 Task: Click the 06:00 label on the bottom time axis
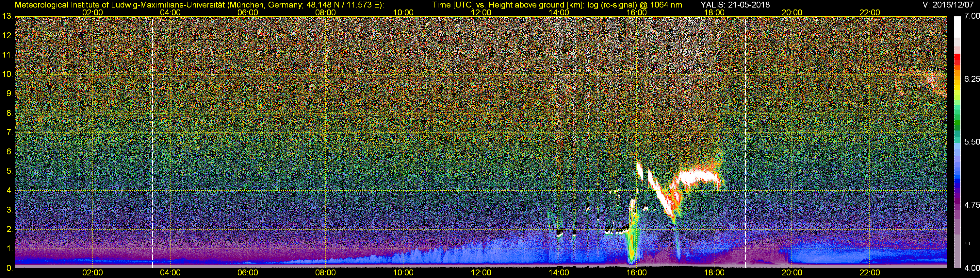coord(248,273)
